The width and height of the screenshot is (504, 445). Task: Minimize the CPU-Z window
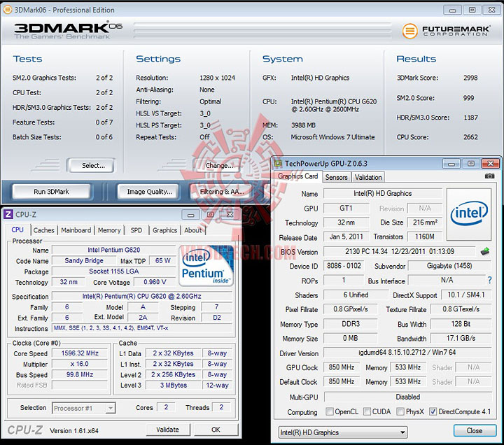190,215
